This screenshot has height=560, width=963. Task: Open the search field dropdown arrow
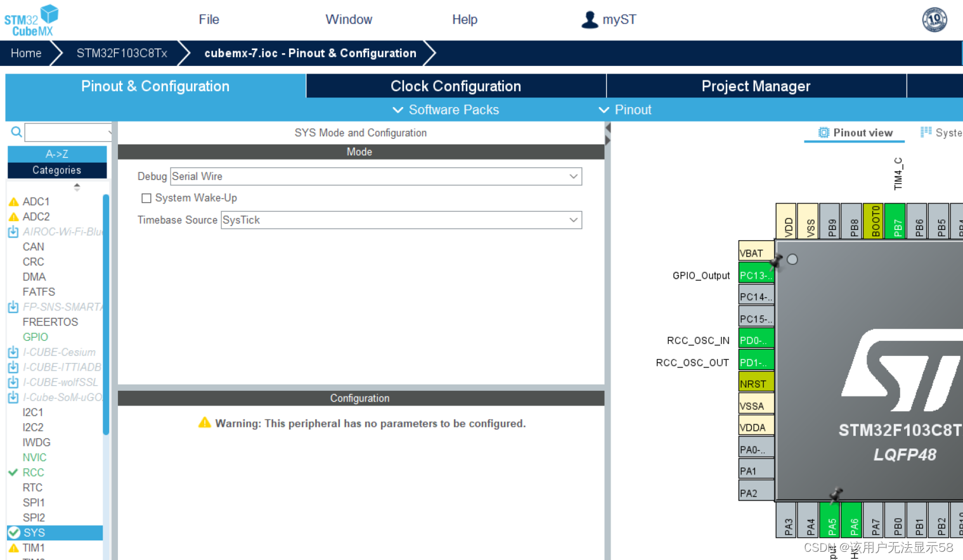[x=109, y=132]
